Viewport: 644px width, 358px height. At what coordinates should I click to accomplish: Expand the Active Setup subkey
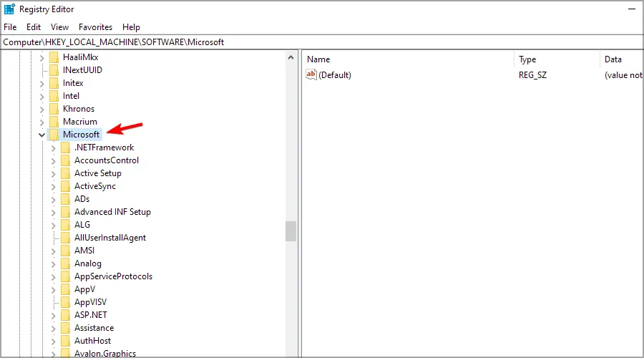(x=53, y=173)
